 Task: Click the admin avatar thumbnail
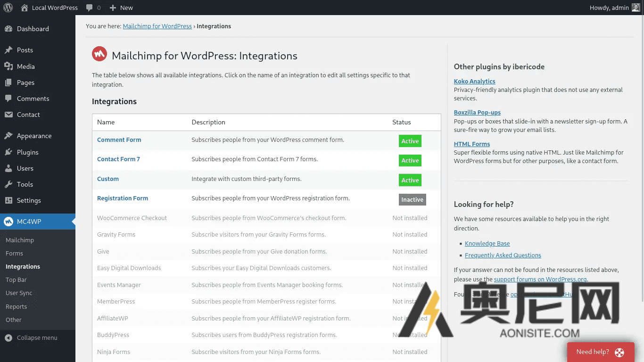636,8
